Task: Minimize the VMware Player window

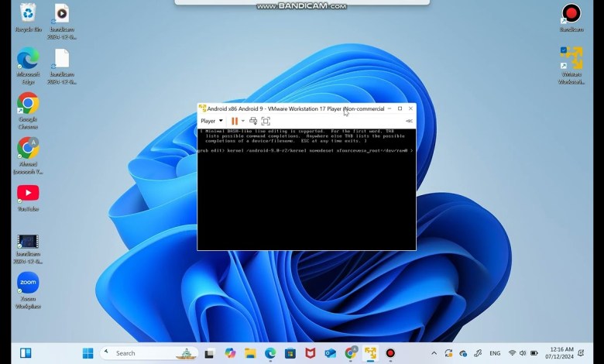Action: click(390, 108)
